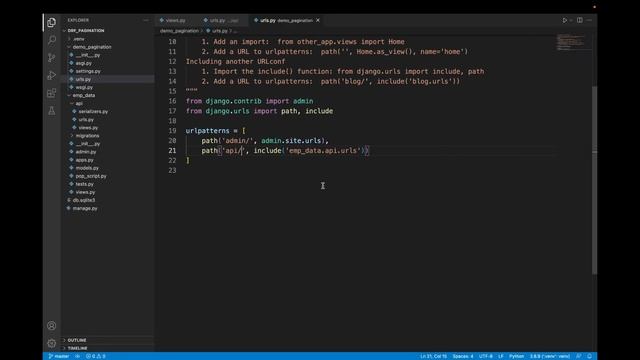
Task: Expand the .venv folder
Action: click(x=78, y=39)
